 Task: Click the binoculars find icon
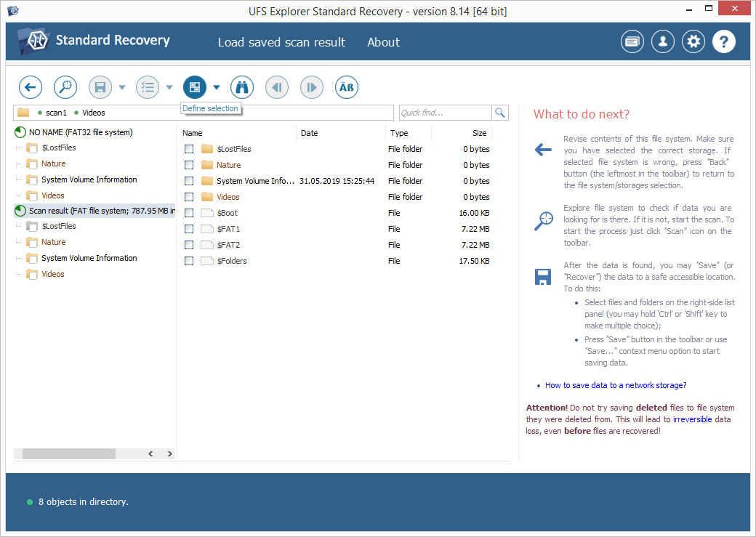(242, 87)
